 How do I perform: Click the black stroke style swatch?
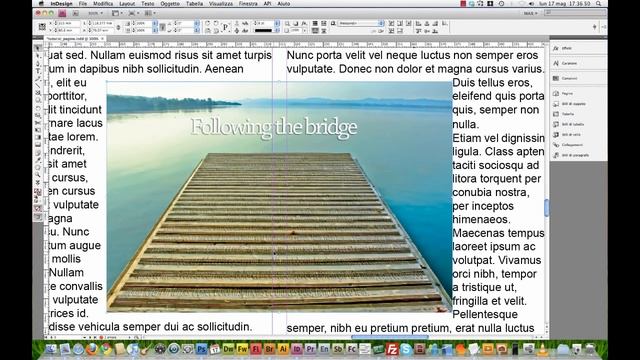263,31
